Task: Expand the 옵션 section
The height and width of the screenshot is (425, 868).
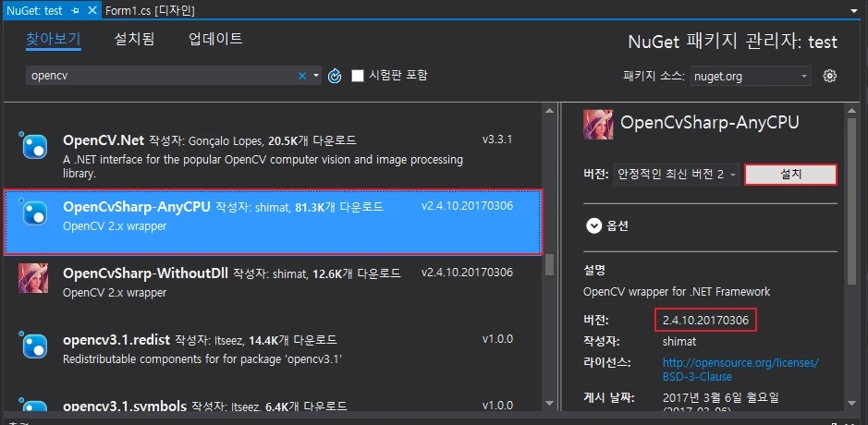Action: coord(593,225)
